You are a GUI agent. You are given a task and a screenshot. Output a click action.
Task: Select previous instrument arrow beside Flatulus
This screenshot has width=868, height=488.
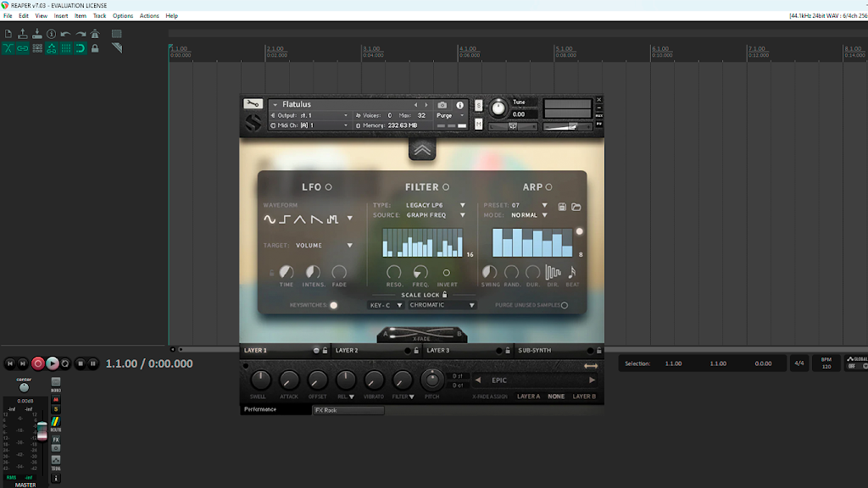coord(415,104)
